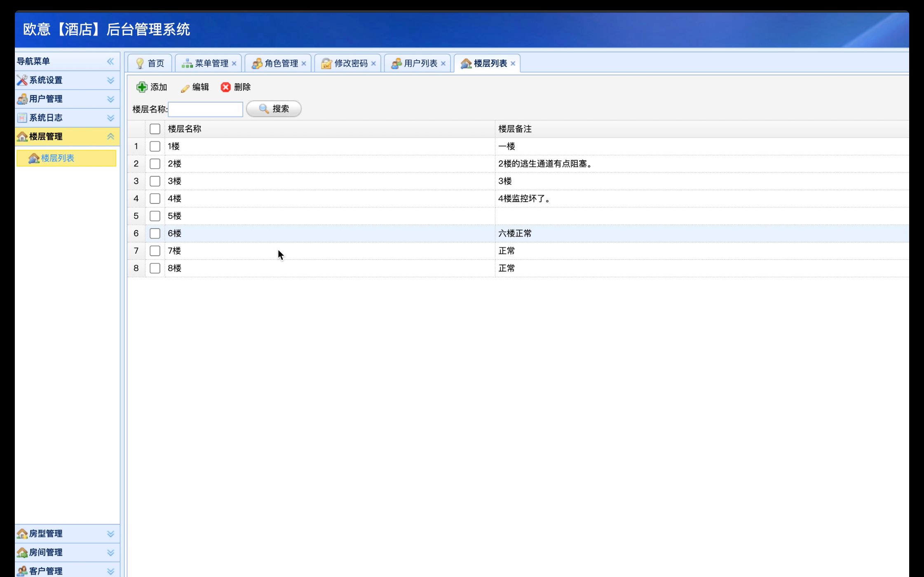Switch to the 角色管理 tab

click(x=280, y=63)
